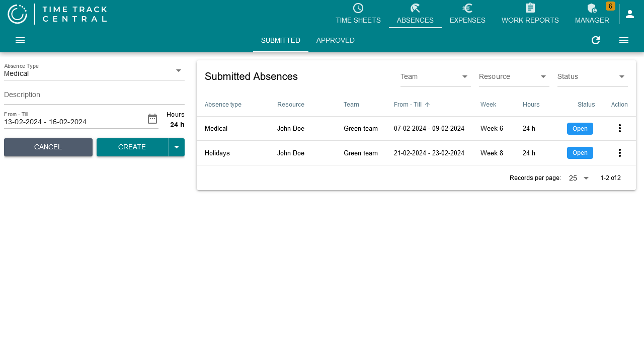Open action menu for Holidays absence
644x362 pixels.
[620, 153]
